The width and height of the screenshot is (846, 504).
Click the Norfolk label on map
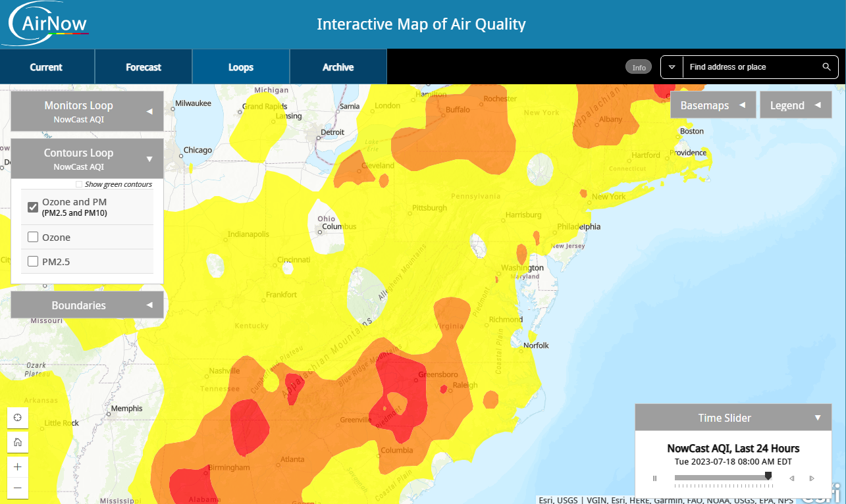[x=536, y=345]
